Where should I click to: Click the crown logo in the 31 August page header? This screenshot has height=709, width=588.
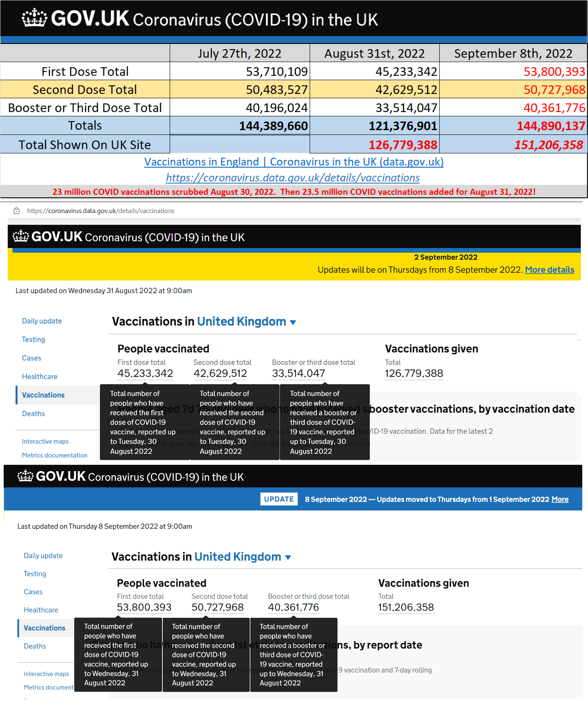tap(21, 236)
